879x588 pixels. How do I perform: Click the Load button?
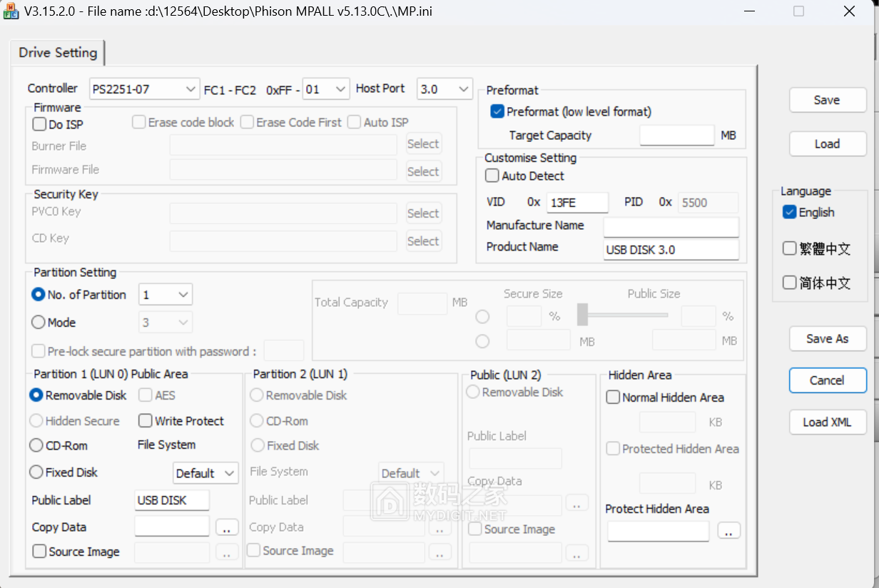828,143
